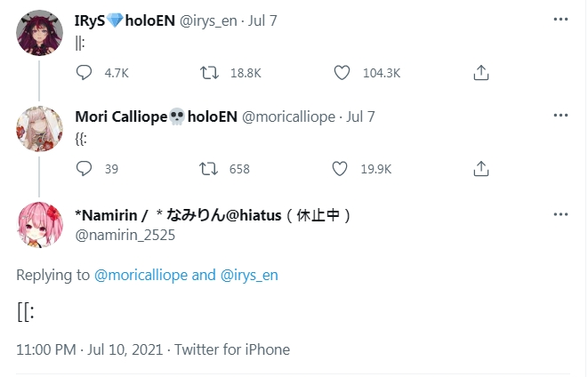Open more options for Namirin tweet
Viewport: 588px width, 377px height.
click(560, 214)
